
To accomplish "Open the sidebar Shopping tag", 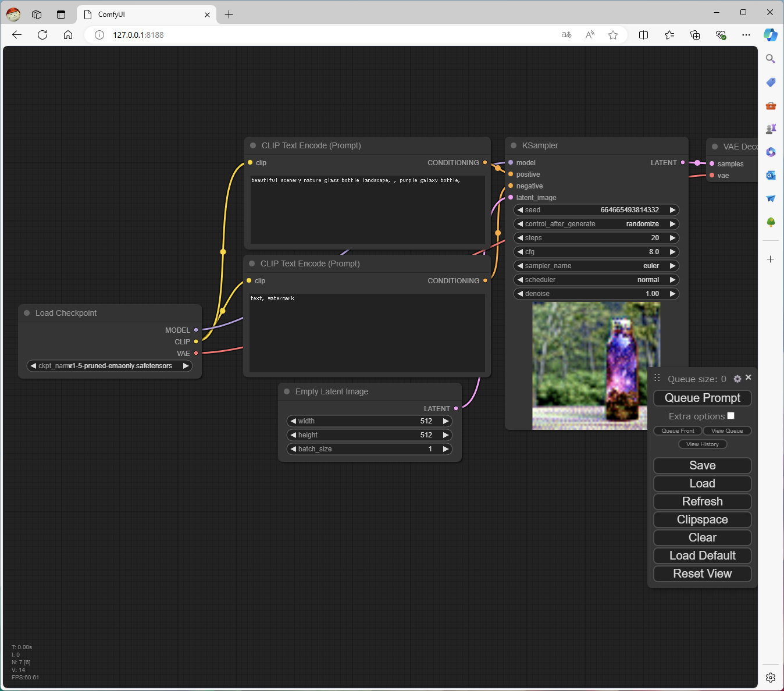I will [x=771, y=82].
